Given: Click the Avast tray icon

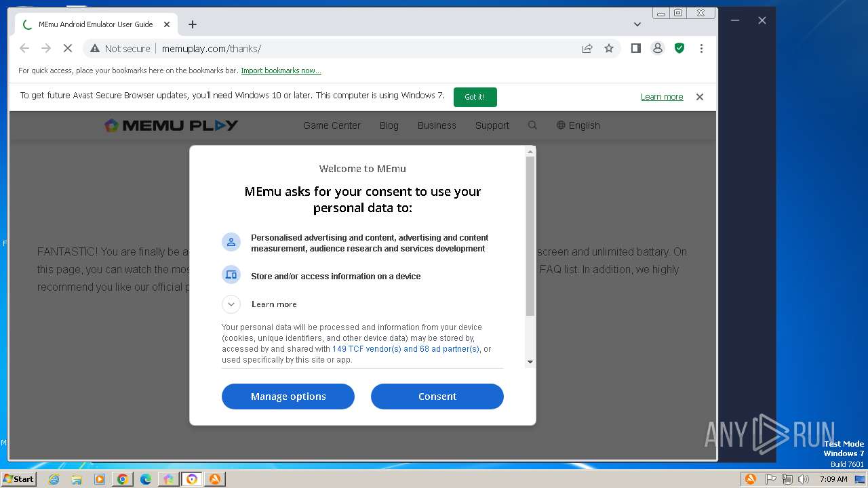Looking at the screenshot, I should 751,479.
